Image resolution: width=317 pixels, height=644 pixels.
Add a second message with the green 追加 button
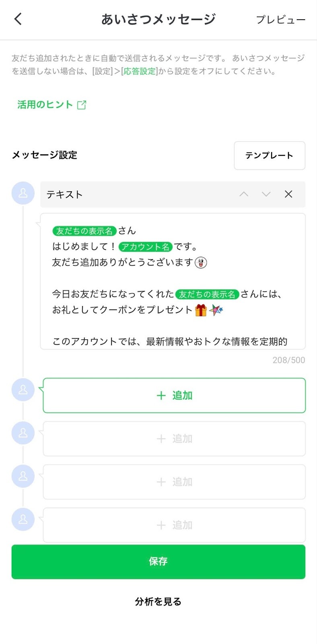click(174, 395)
